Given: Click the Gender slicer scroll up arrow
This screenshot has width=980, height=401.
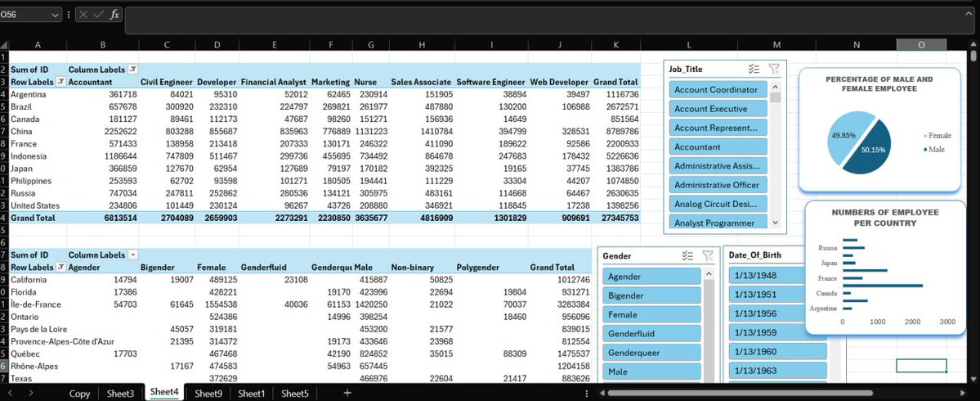Looking at the screenshot, I should pyautogui.click(x=709, y=274).
